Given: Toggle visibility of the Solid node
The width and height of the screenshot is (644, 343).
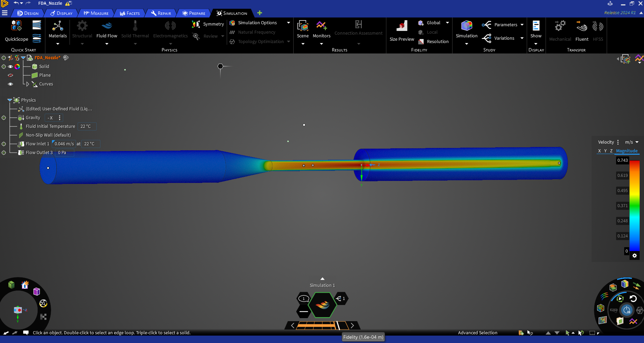Looking at the screenshot, I should [x=10, y=66].
